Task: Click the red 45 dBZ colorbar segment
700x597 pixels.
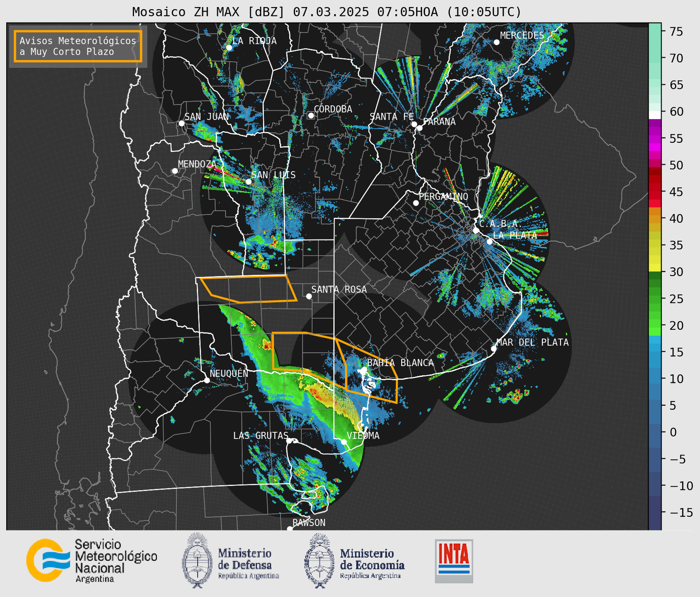Action: click(655, 192)
